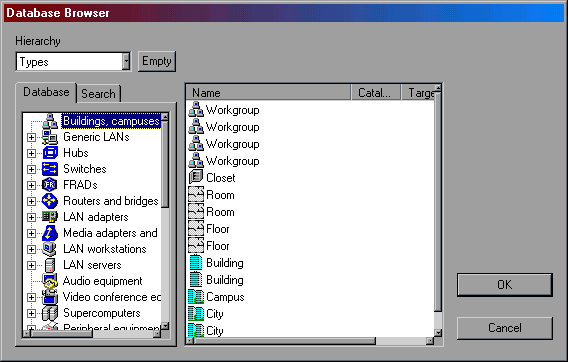Confirm with the OK button
568x362 pixels.
tap(505, 285)
